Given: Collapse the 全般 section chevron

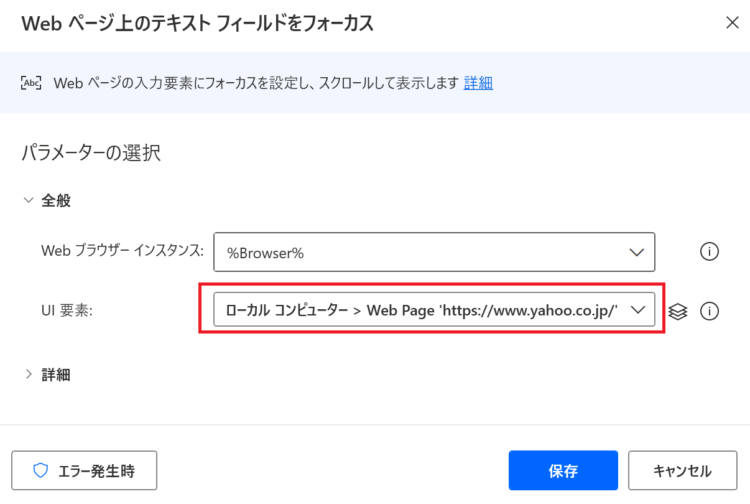Looking at the screenshot, I should coord(29,200).
